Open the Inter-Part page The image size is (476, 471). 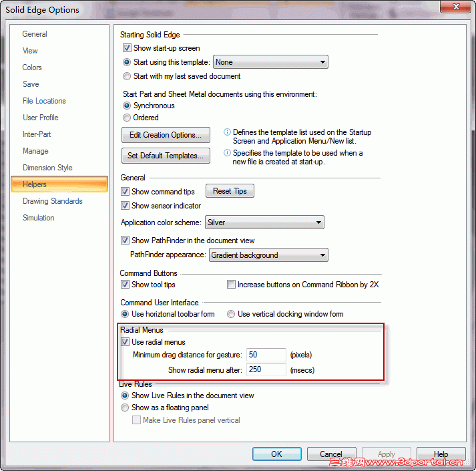[x=37, y=134]
